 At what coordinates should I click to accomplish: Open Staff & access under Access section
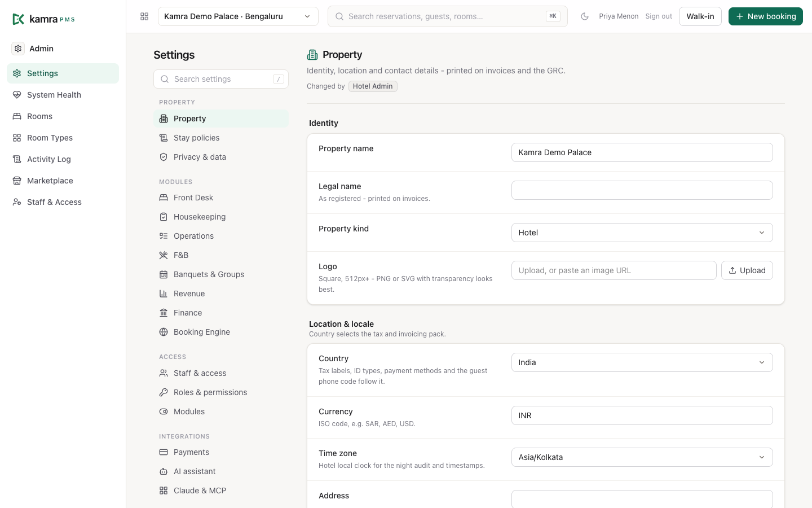click(221, 373)
